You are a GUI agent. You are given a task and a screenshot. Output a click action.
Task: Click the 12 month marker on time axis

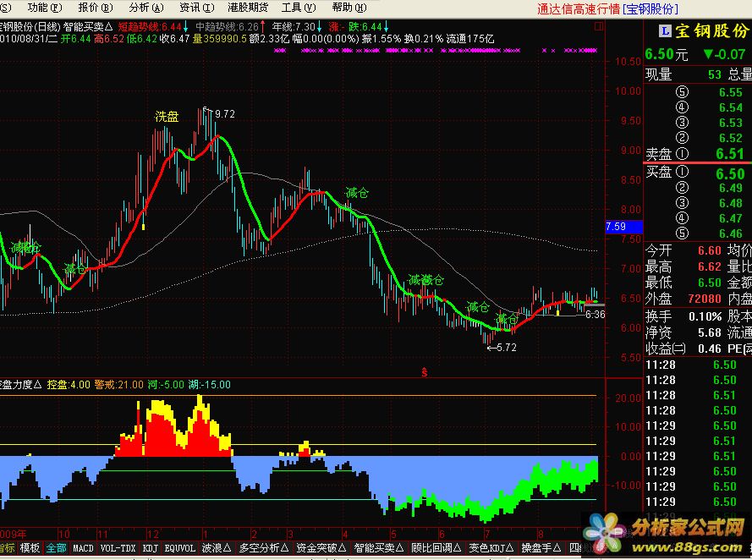[152, 534]
